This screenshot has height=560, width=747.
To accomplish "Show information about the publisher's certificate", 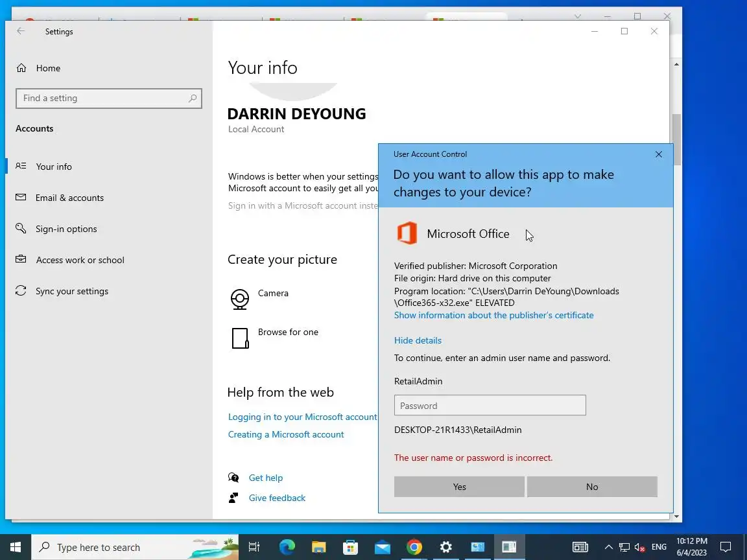I will [x=493, y=315].
